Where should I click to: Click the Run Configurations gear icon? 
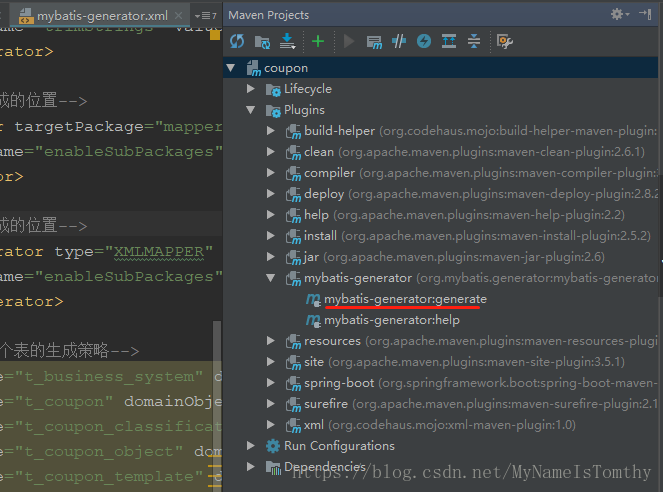pyautogui.click(x=273, y=446)
